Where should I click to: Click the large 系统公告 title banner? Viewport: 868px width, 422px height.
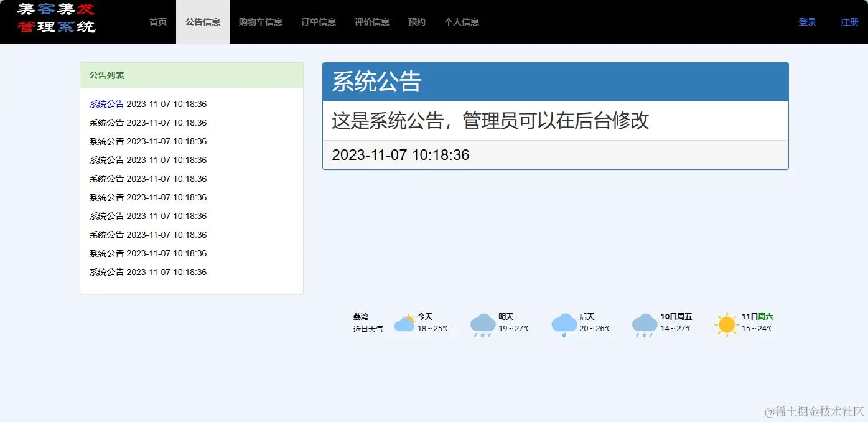556,82
